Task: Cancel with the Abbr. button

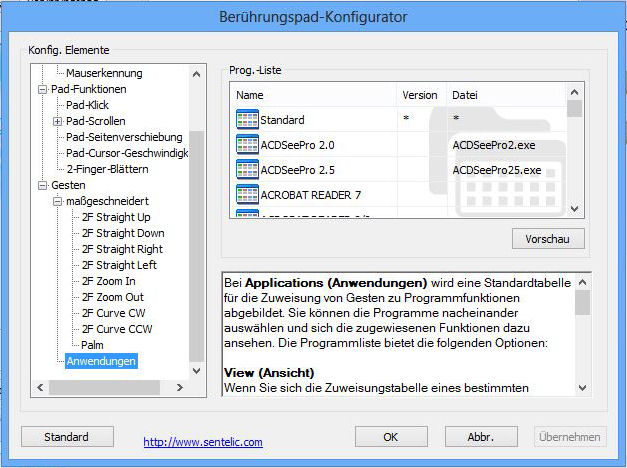Action: [481, 437]
